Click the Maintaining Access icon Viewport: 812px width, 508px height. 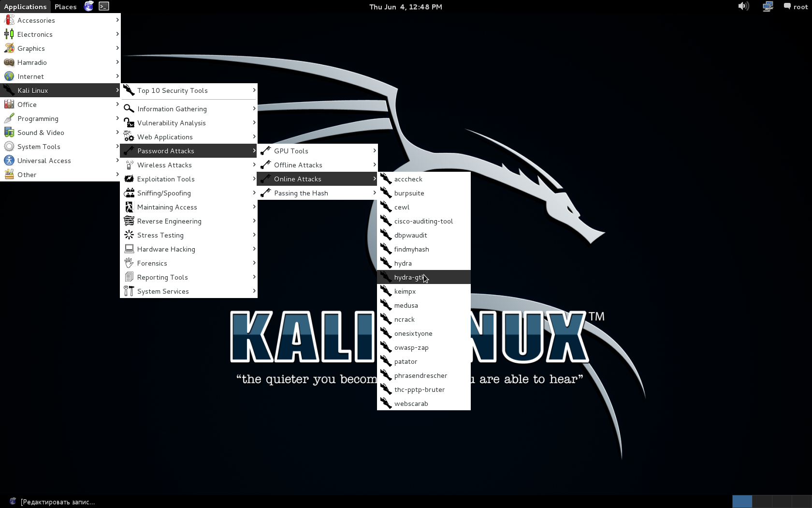coord(129,207)
